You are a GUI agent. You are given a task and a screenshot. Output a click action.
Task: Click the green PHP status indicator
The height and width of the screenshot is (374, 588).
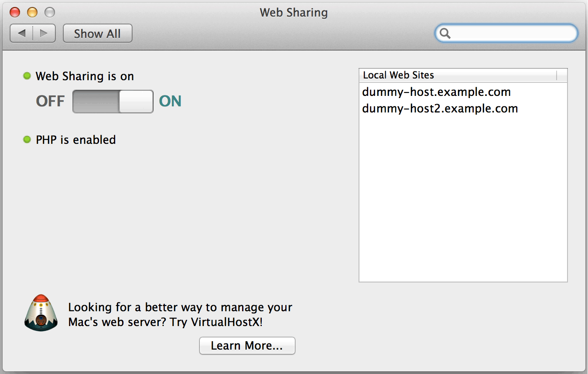(27, 139)
